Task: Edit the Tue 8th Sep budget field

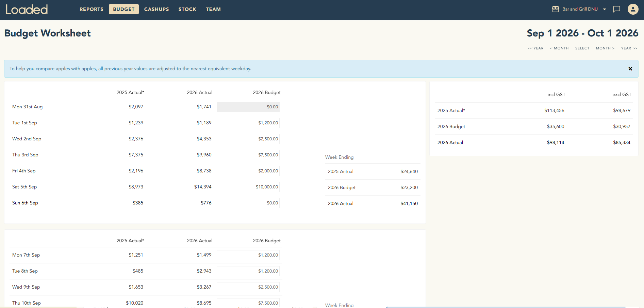Action: (248, 271)
